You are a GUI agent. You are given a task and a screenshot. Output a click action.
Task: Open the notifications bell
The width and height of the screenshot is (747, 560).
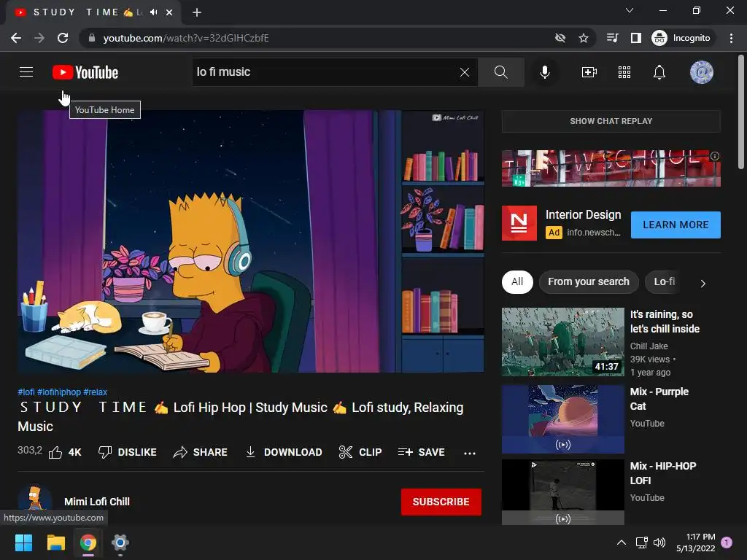659,72
